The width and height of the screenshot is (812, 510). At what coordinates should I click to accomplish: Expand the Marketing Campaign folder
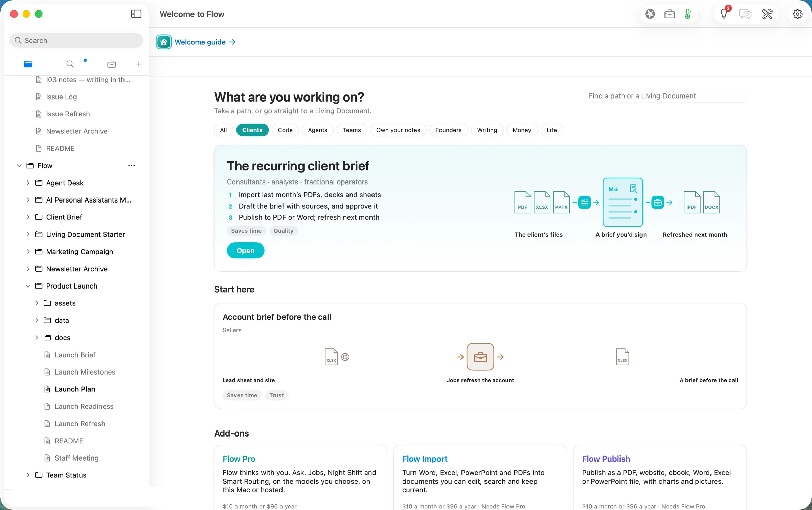[28, 252]
